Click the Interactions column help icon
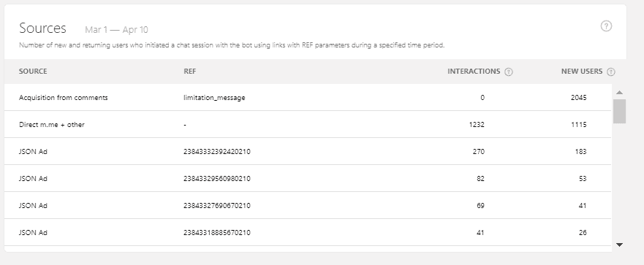 pos(509,72)
